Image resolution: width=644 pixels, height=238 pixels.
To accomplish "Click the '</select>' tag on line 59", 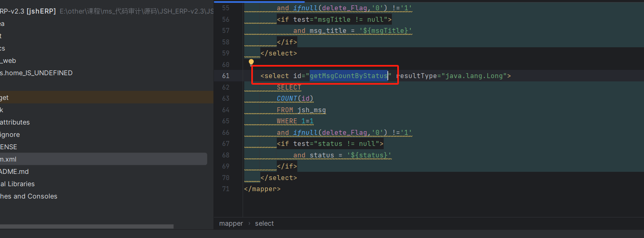I will (279, 53).
